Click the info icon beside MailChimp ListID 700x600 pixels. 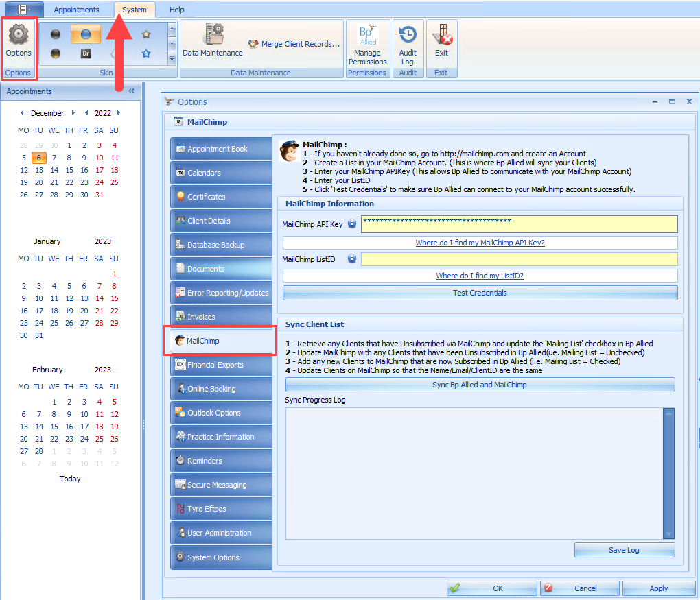352,259
